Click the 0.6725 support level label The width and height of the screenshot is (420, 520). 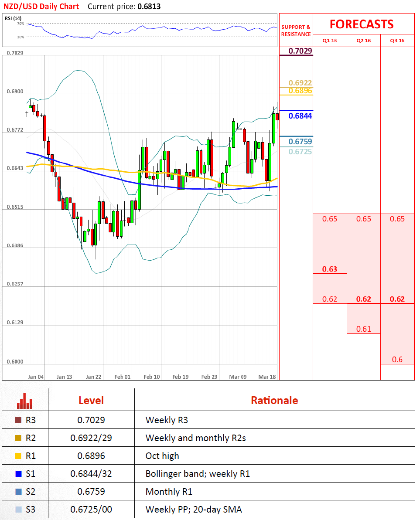point(300,152)
